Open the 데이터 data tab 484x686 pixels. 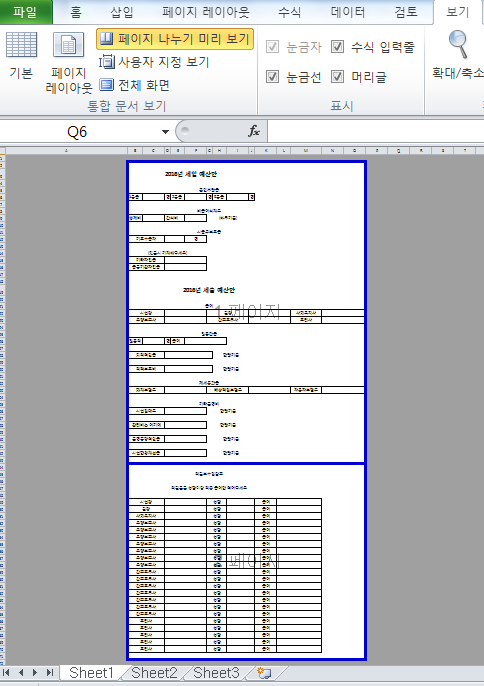[348, 12]
